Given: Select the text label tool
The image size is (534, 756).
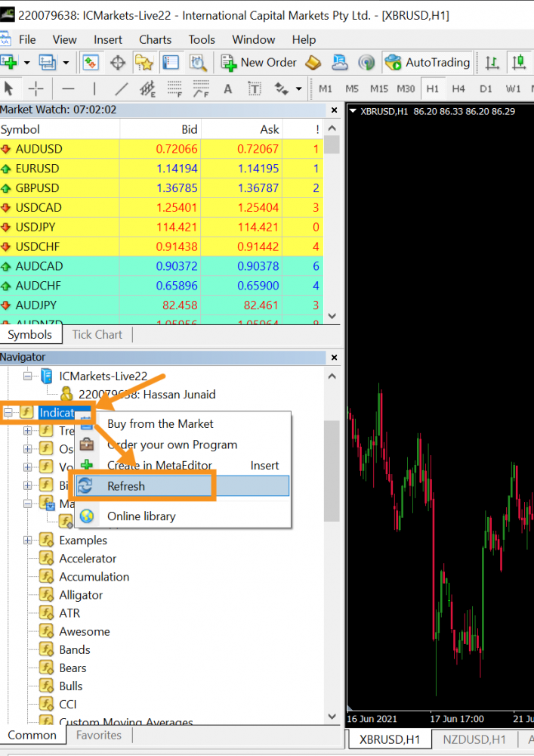Looking at the screenshot, I should pyautogui.click(x=227, y=88).
